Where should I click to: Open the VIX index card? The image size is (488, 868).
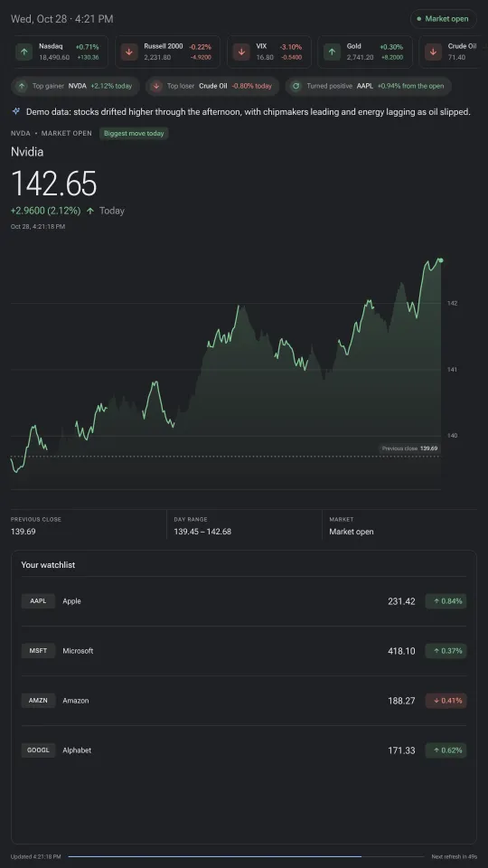click(269, 52)
